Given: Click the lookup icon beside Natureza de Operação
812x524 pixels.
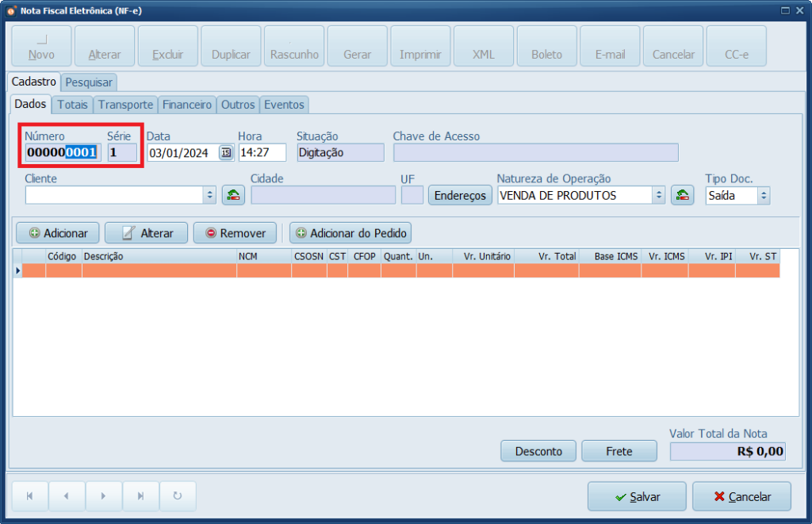Looking at the screenshot, I should click(682, 195).
